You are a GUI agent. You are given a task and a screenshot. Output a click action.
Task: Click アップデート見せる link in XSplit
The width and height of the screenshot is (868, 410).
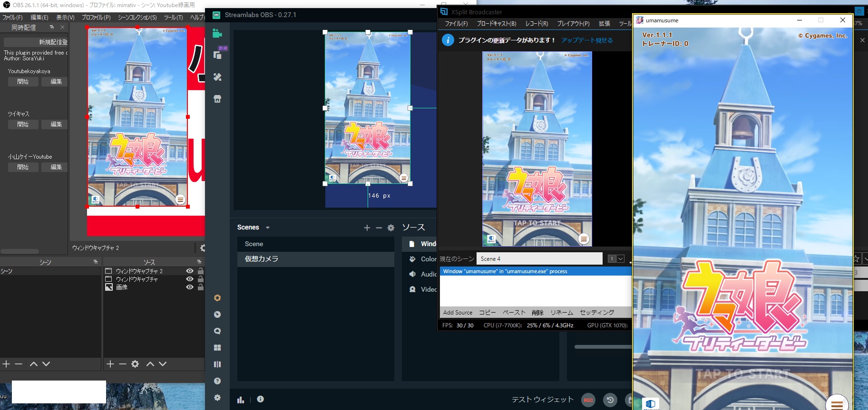(x=587, y=40)
